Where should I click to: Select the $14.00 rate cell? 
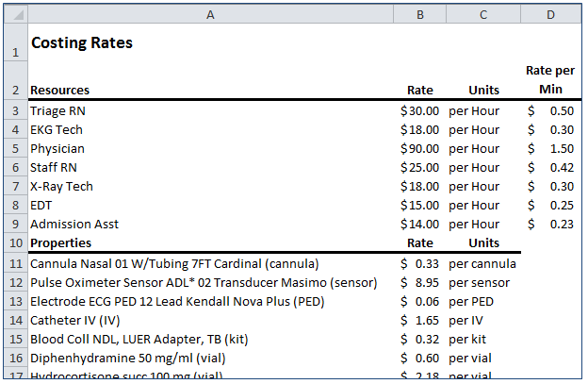click(x=419, y=224)
